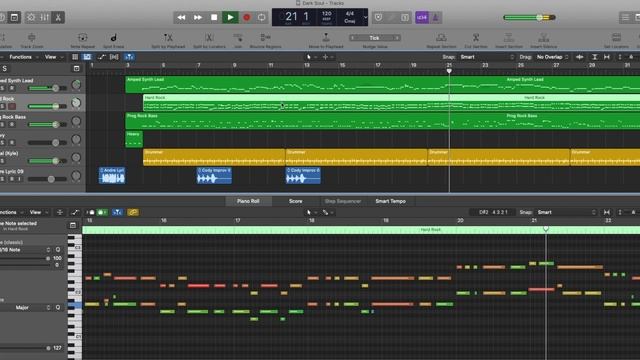This screenshot has height=360, width=640.
Task: Open the Tracks area Functions menu
Action: click(x=23, y=57)
